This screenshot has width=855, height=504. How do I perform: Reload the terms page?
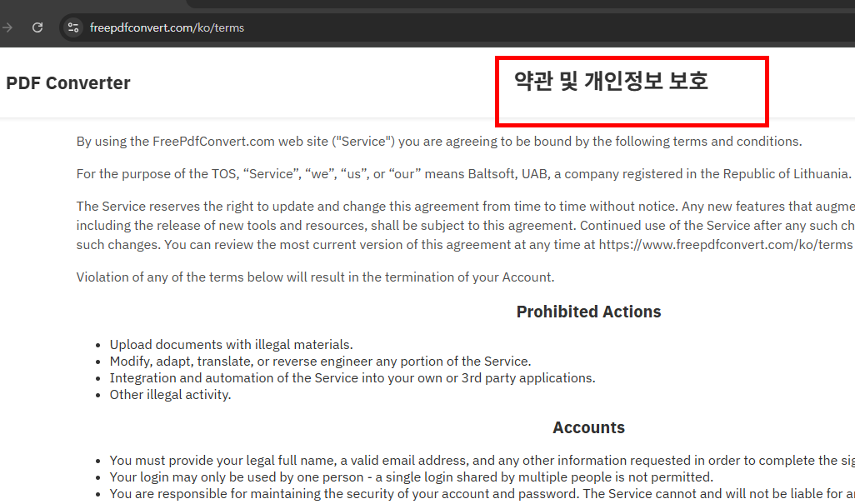pos(37,27)
